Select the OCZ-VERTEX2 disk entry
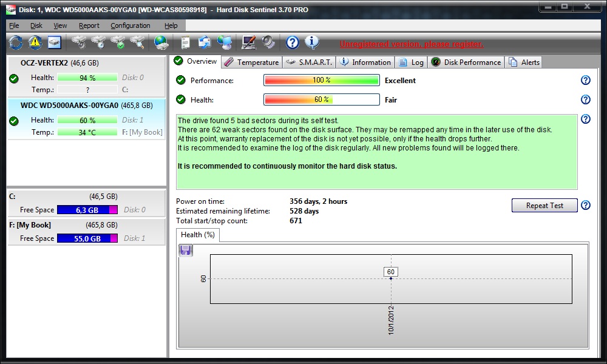Viewport: 607px width, 364px height. pos(86,76)
